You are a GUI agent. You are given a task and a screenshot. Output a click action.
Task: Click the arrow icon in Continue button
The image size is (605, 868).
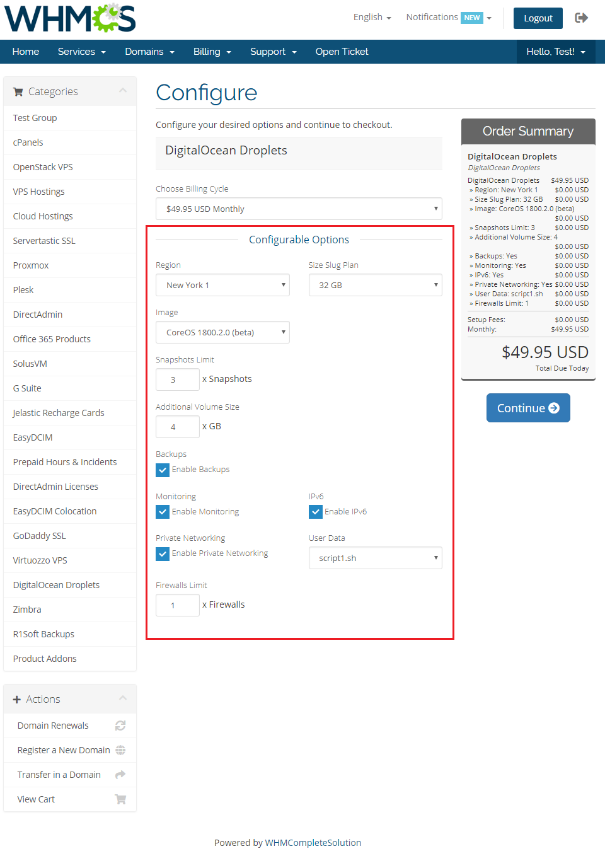554,408
